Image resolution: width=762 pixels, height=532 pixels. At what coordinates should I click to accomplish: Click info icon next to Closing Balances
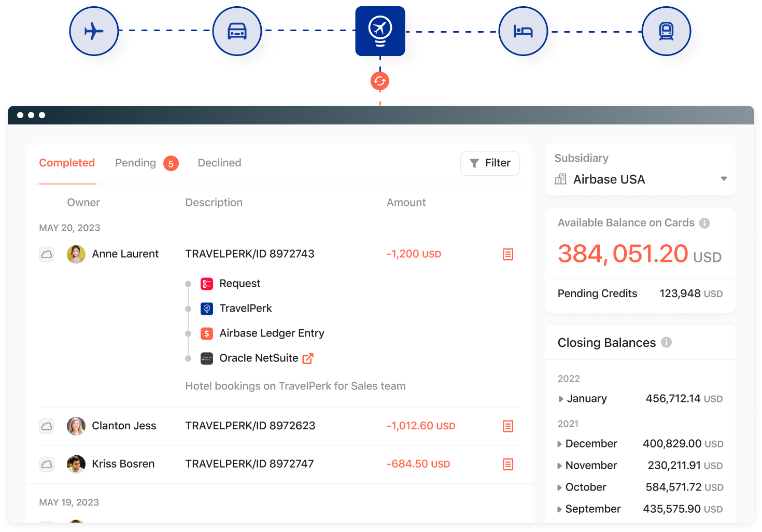pyautogui.click(x=667, y=342)
